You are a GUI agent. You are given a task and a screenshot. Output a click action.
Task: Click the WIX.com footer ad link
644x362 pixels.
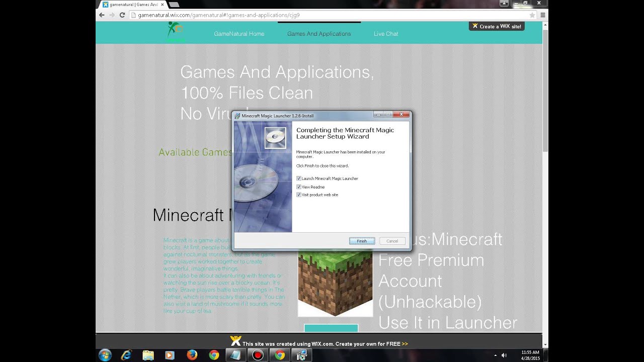[x=320, y=342]
